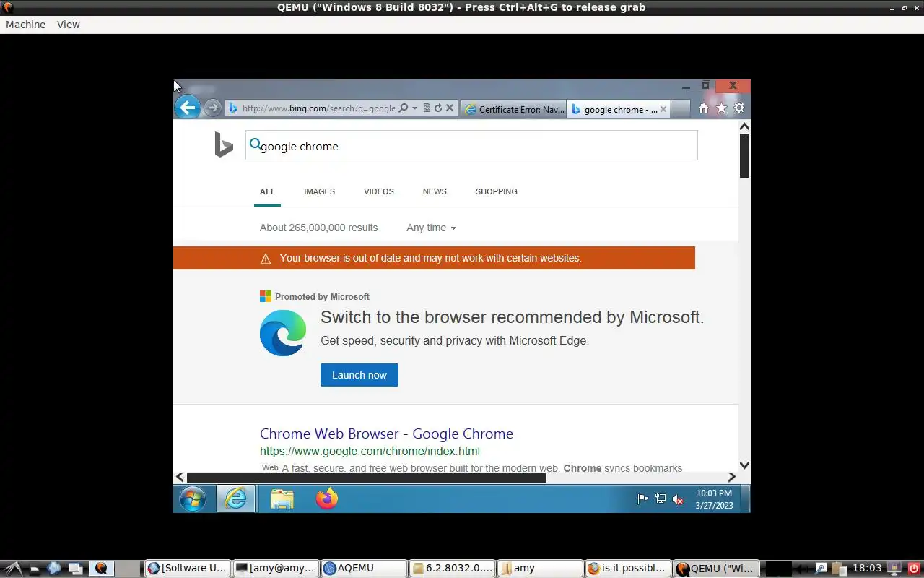924x578 pixels.
Task: Open the Windows Start orb
Action: pos(193,499)
